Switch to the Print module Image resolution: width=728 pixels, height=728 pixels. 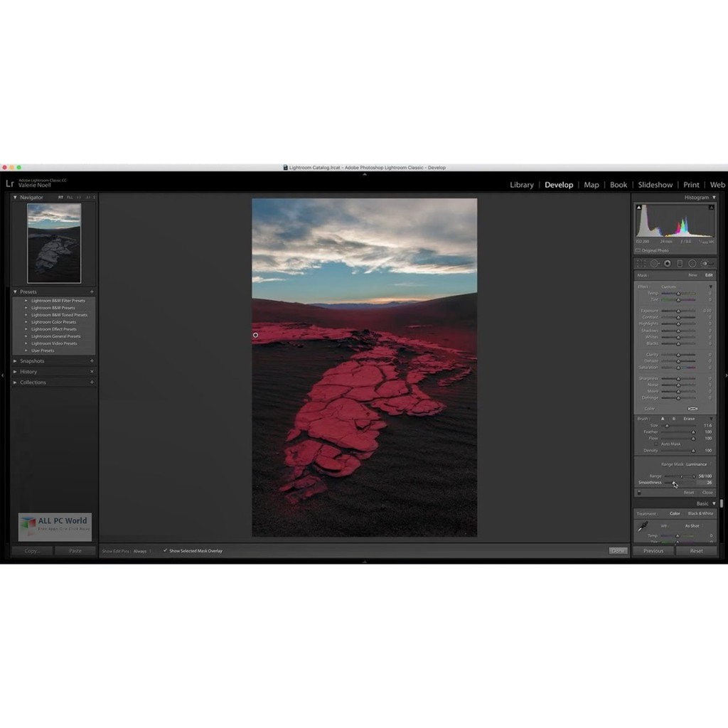691,185
